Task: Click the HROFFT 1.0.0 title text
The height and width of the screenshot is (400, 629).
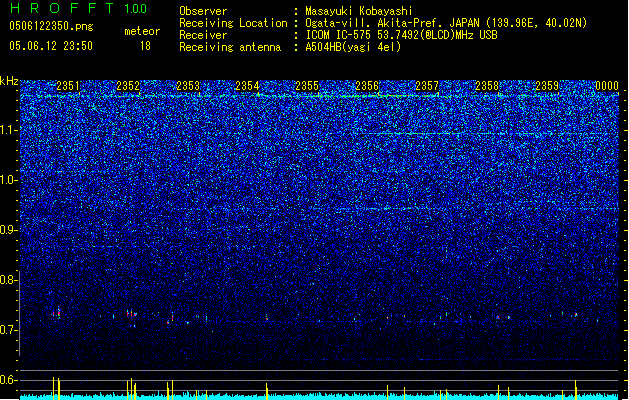Action: pos(79,8)
